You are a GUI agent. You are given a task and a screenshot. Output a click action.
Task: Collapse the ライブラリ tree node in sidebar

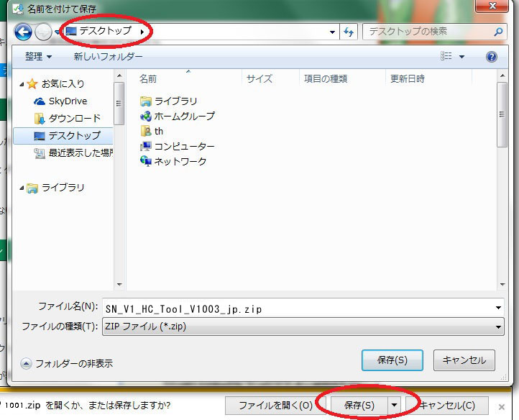point(22,188)
